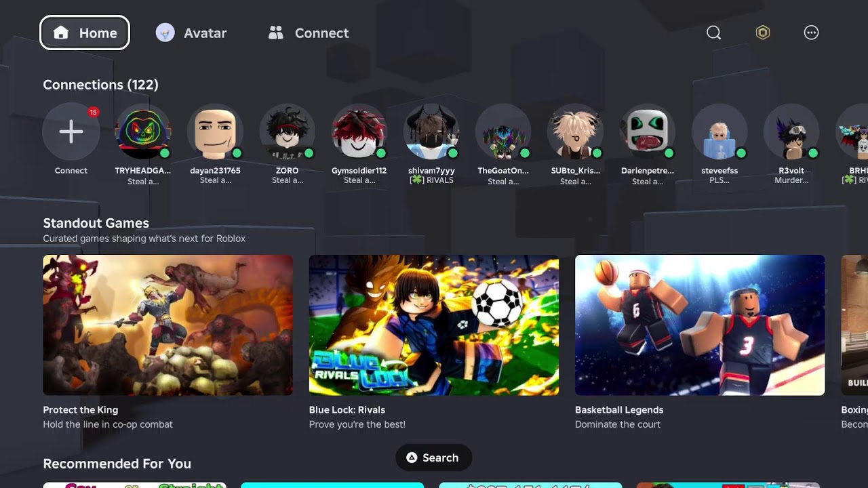
Task: Open the Avatar tab
Action: tap(191, 33)
